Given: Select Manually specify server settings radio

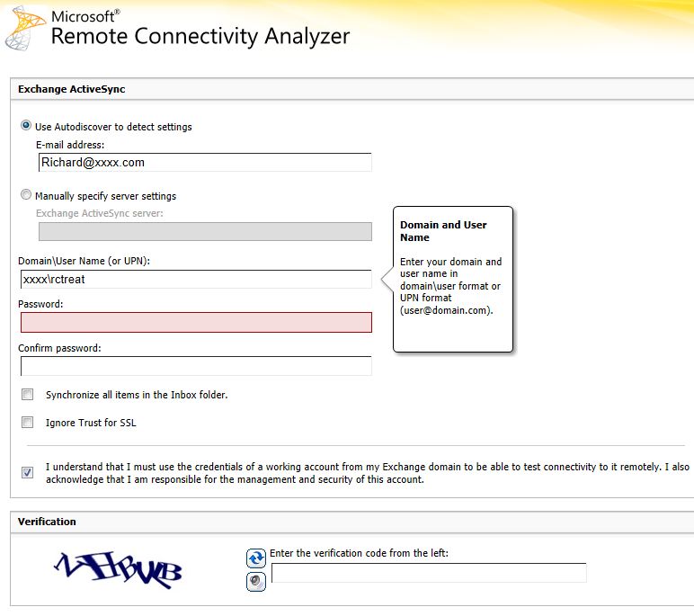Looking at the screenshot, I should pos(26,194).
